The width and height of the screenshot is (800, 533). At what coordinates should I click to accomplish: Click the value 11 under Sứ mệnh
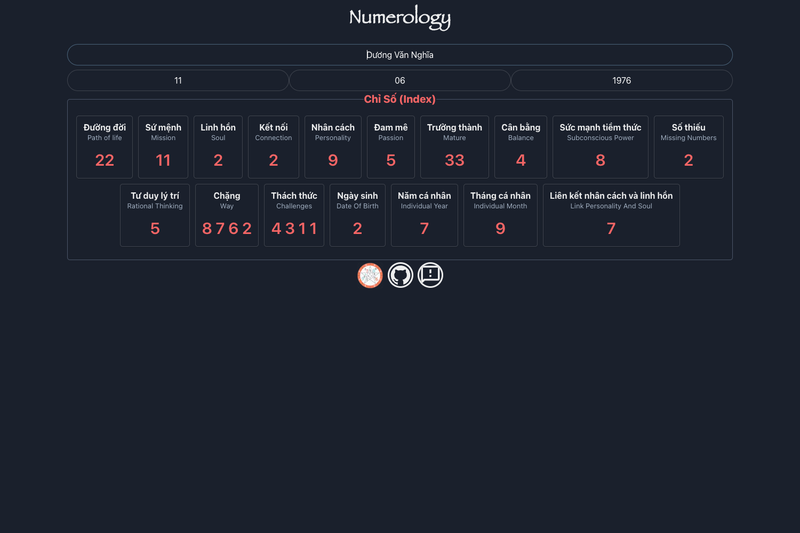[x=163, y=160]
